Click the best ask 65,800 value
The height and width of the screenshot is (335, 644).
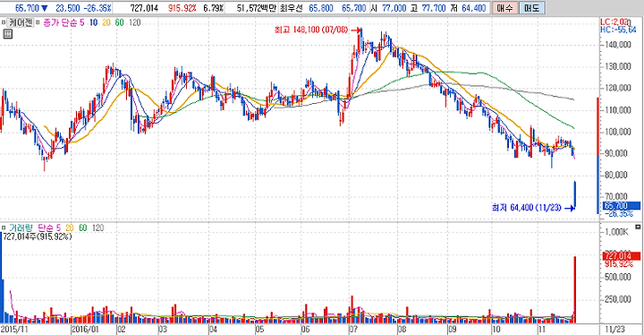click(x=321, y=8)
